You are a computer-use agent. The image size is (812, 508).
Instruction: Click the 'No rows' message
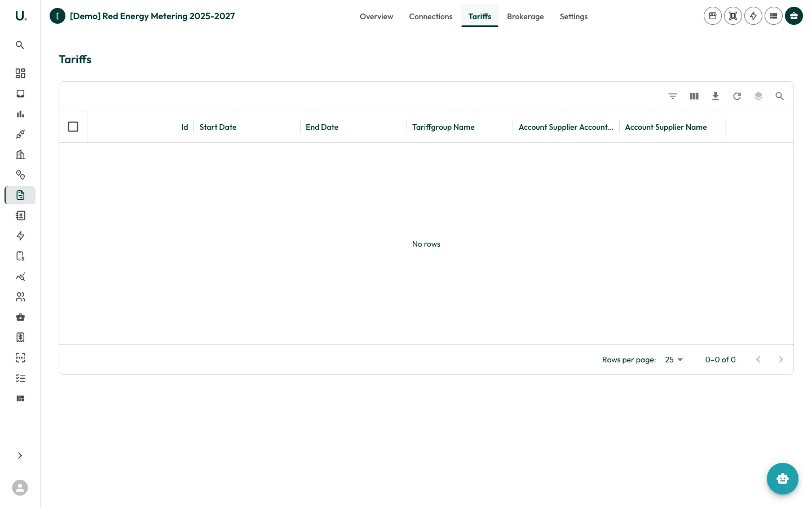[x=426, y=244]
